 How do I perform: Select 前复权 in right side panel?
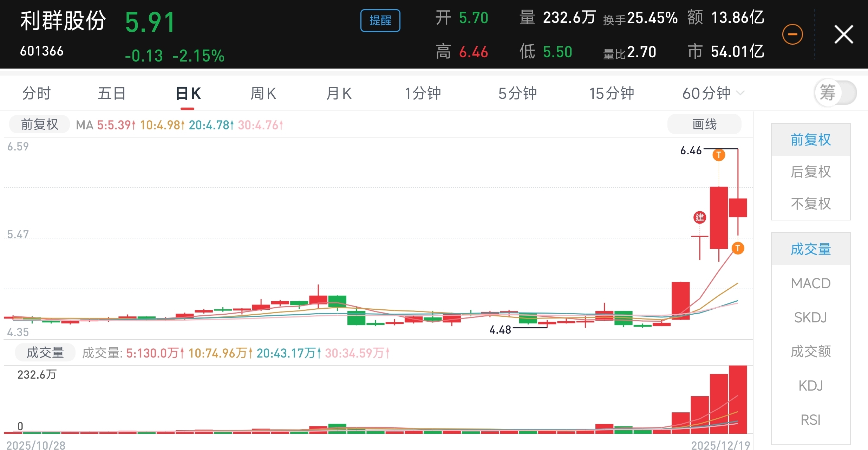coord(810,140)
